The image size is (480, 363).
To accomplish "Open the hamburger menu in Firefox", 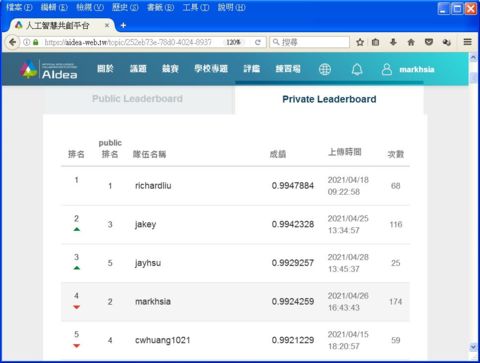I will [467, 42].
